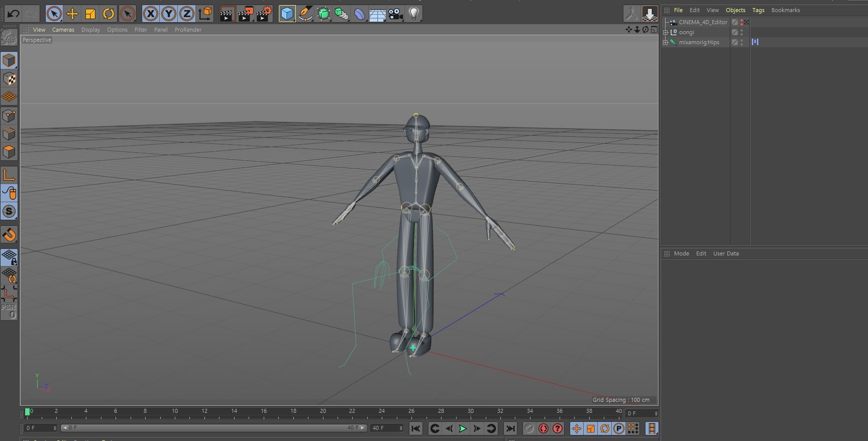Viewport: 868px width, 441px height.
Task: Click the Undo arrow icon
Action: (14, 14)
